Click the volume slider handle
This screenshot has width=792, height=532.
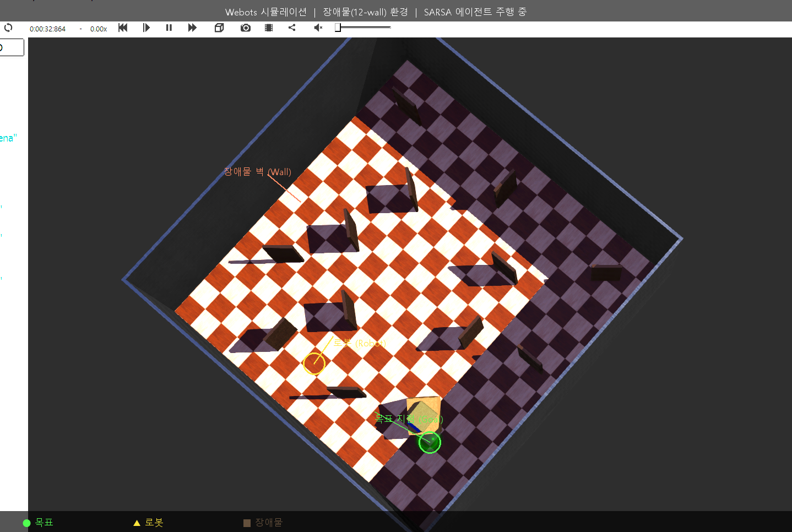[338, 28]
